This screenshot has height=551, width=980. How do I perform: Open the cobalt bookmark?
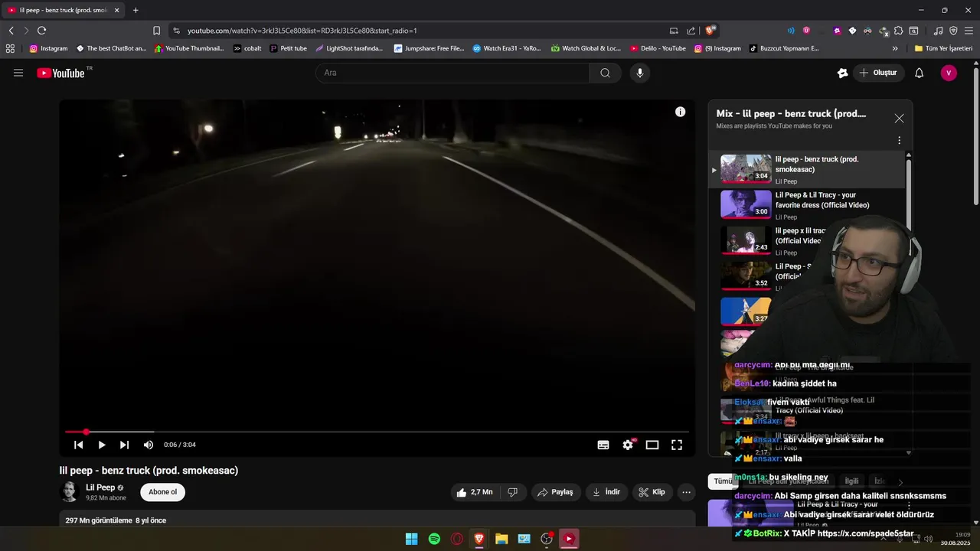(247, 48)
